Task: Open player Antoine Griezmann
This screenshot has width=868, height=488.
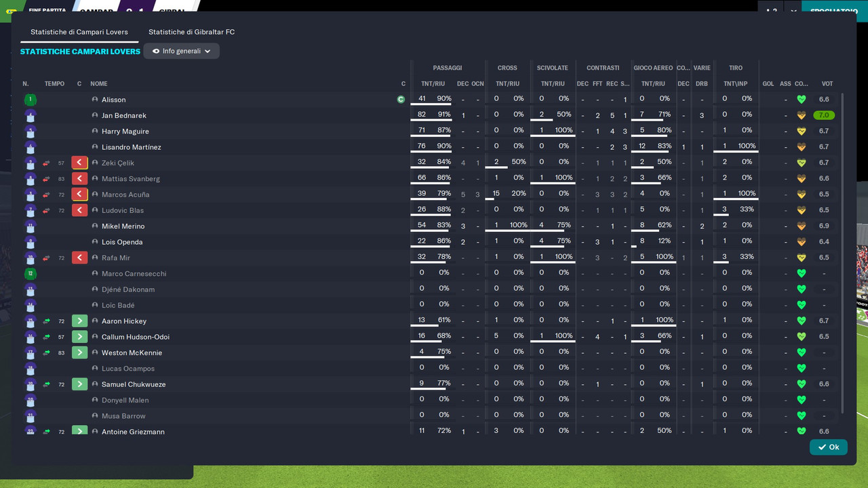Action: 133,431
